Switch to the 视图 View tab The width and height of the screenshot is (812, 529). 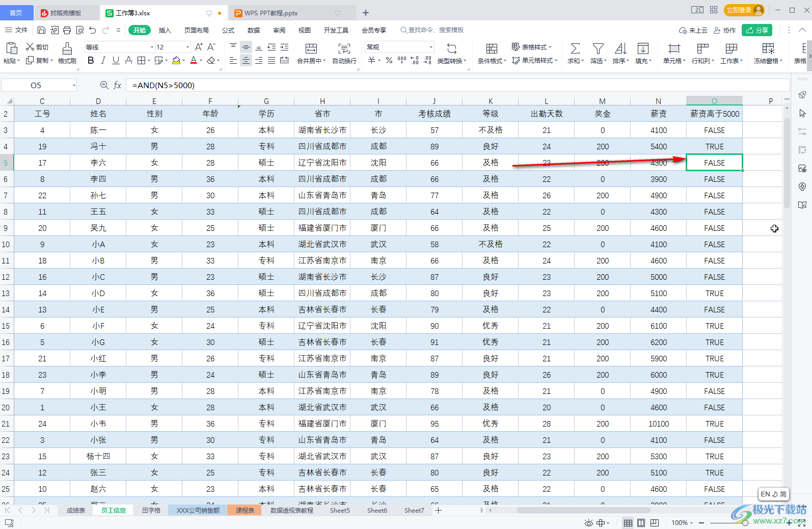[305, 30]
